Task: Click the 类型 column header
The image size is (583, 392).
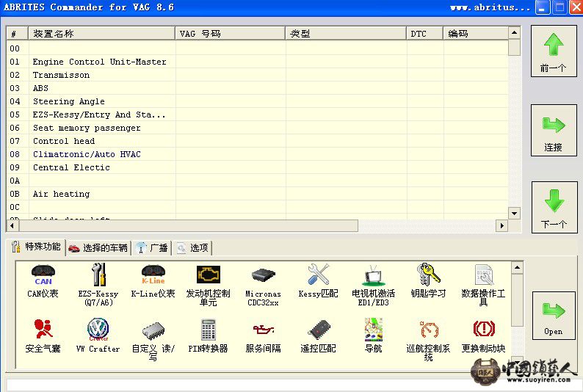Action: tap(346, 34)
